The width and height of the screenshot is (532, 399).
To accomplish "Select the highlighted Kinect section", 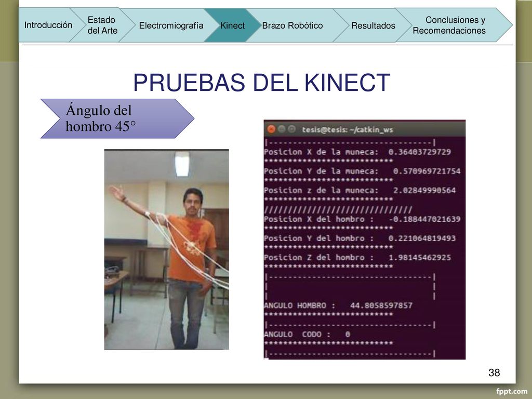I will (x=232, y=25).
